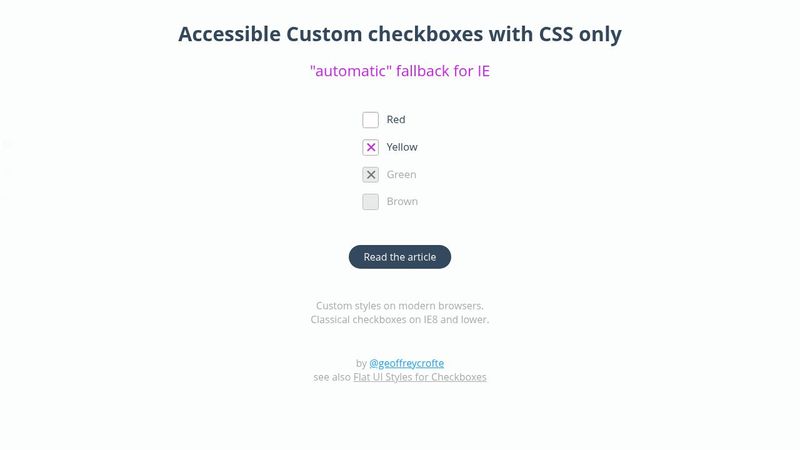Image resolution: width=800 pixels, height=450 pixels.
Task: Click the Yellow label text
Action: pos(402,147)
